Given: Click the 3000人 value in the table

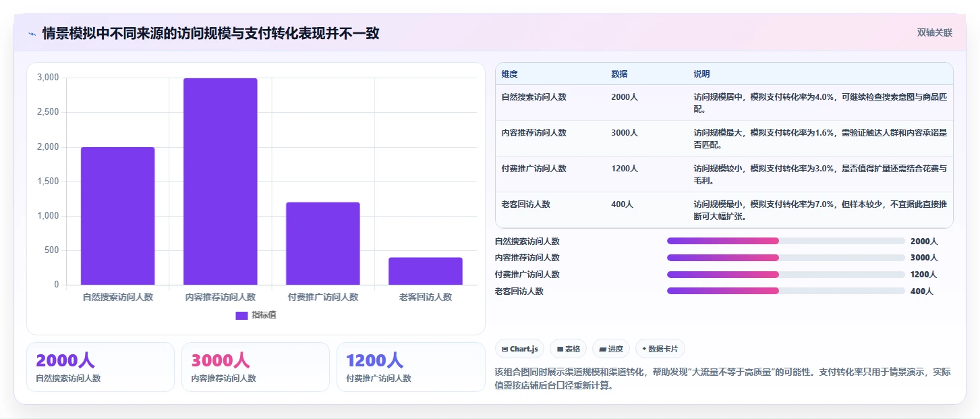Looking at the screenshot, I should coord(625,133).
